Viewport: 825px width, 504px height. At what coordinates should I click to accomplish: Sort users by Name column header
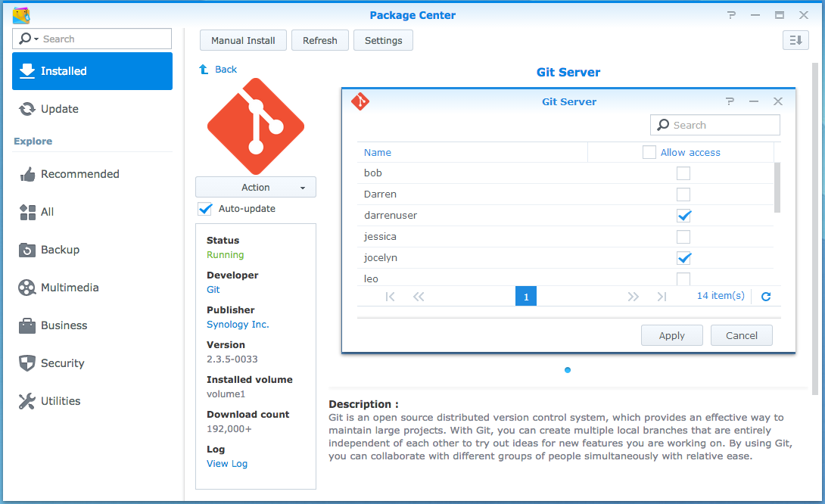pyautogui.click(x=472, y=153)
